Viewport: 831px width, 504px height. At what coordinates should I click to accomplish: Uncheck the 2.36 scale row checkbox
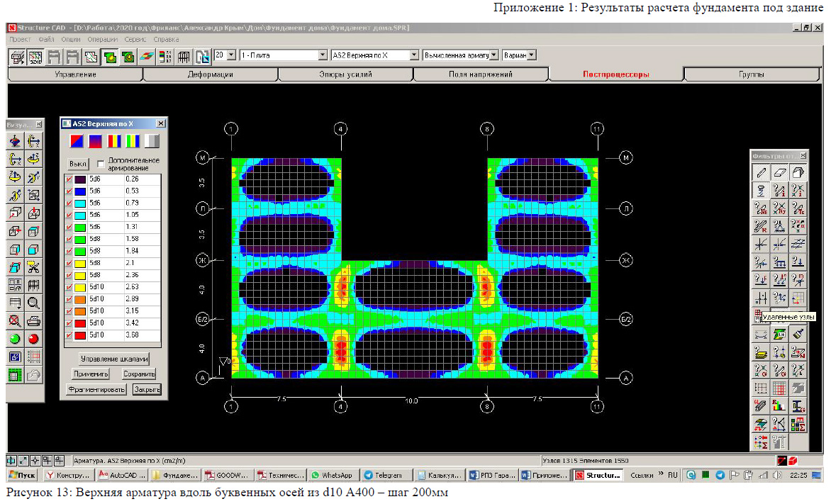69,275
